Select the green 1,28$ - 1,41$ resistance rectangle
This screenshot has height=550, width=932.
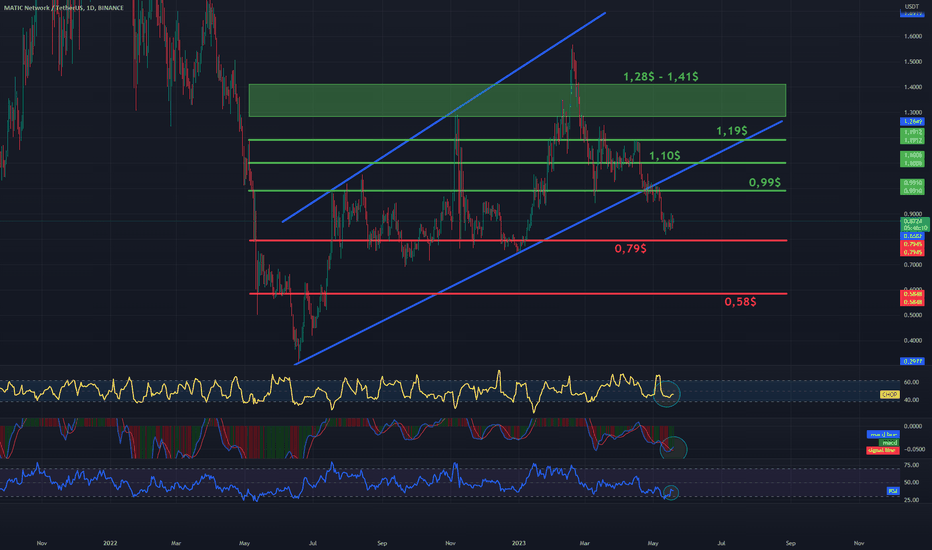click(517, 100)
